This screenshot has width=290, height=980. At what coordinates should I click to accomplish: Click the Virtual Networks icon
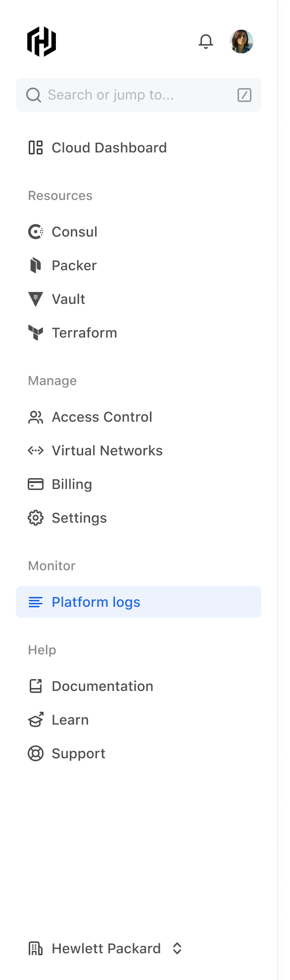click(x=35, y=450)
